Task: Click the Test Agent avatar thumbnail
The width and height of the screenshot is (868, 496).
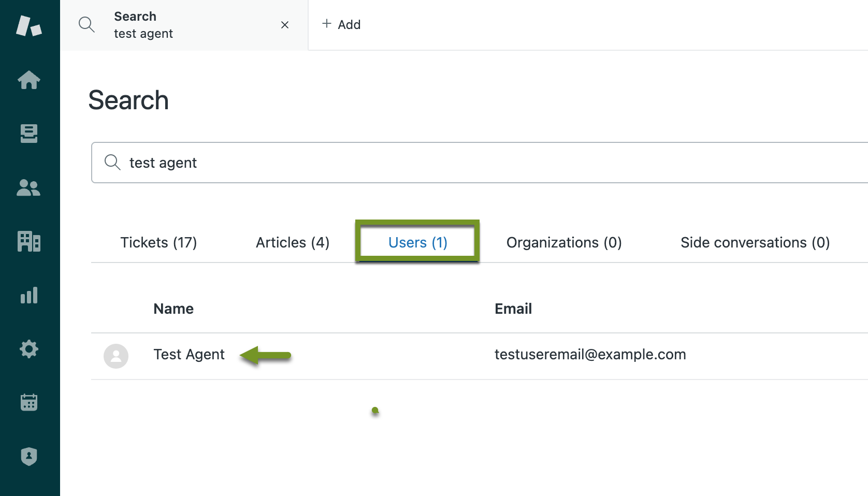Action: [x=116, y=356]
